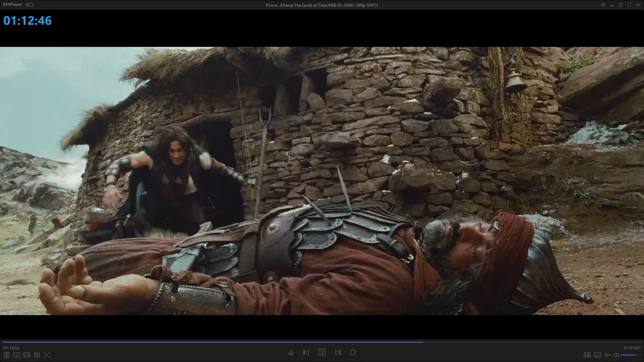Open the KMPlayer logo main menu
This screenshot has height=362, width=644.
coord(13,5)
